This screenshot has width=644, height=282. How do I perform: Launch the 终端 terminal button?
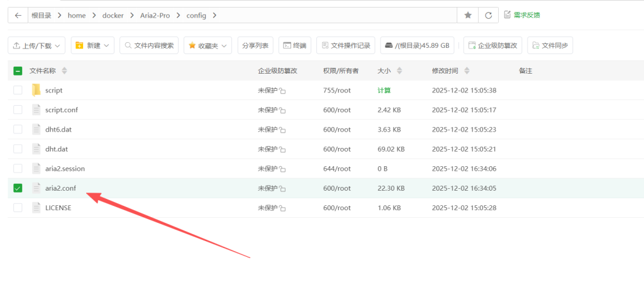click(x=295, y=45)
